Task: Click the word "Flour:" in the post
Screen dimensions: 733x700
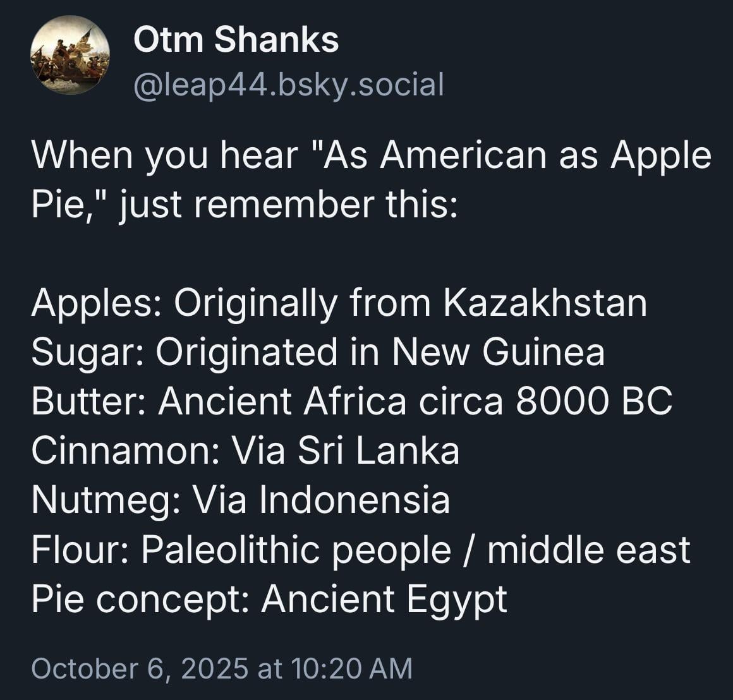Action: [80, 549]
